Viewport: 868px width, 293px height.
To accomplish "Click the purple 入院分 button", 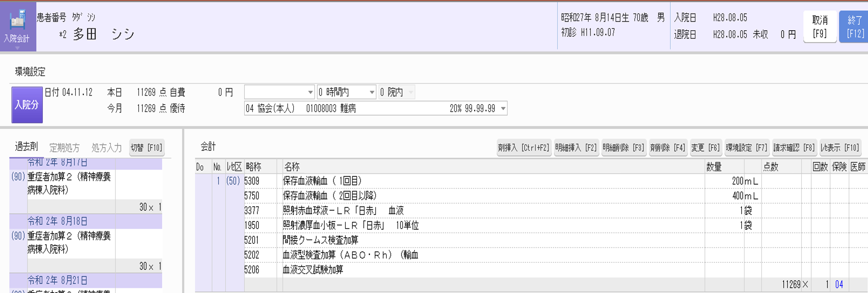I will (27, 105).
